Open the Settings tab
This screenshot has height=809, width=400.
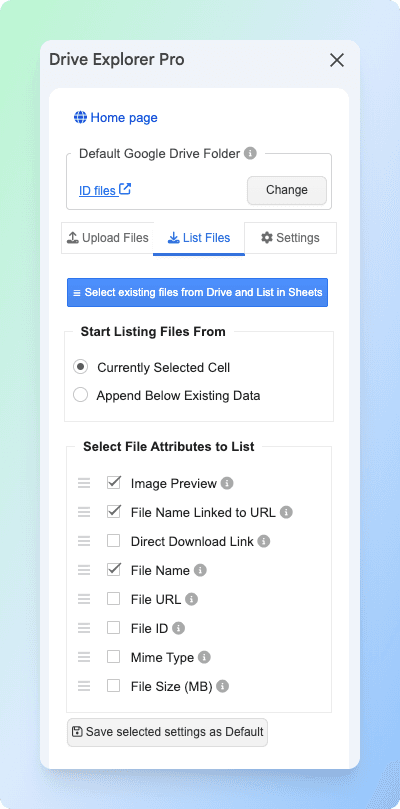[x=290, y=238]
